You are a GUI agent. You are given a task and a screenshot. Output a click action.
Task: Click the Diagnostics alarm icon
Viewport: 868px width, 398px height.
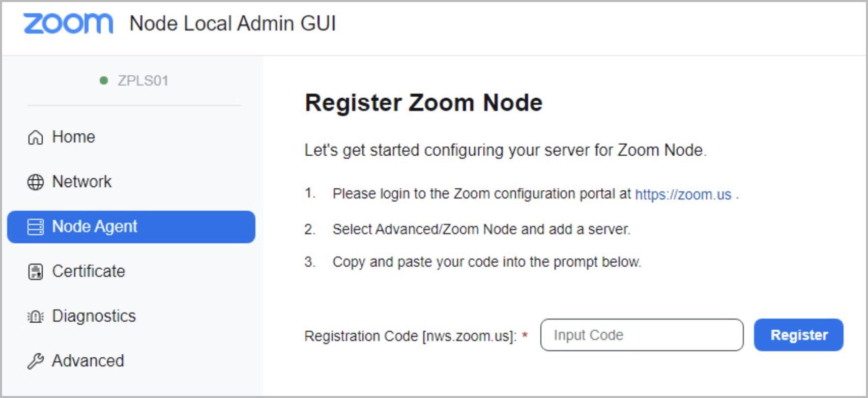[x=35, y=317]
